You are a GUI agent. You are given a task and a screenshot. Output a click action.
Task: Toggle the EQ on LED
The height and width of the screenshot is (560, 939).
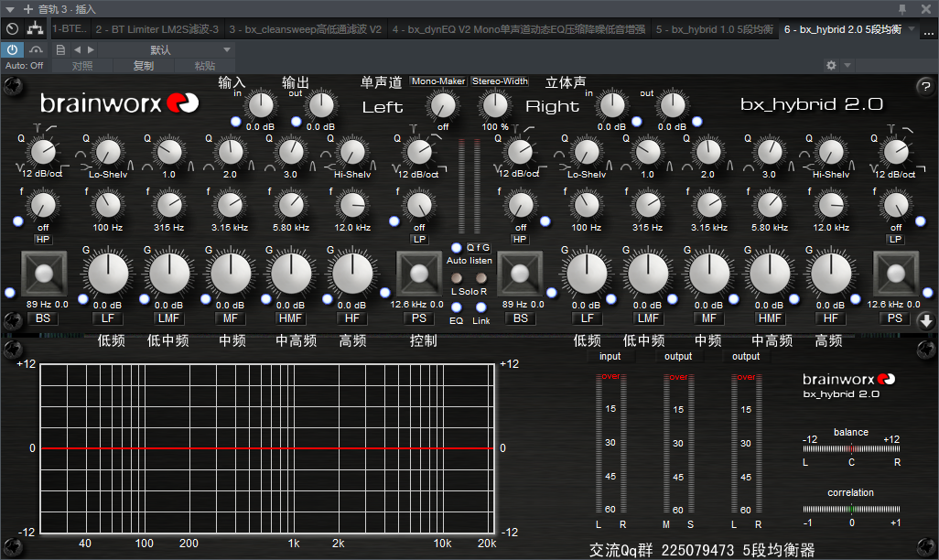click(x=457, y=307)
